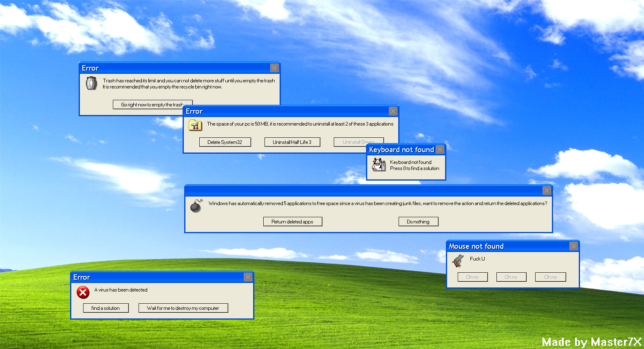Viewport: 644px width, 349px height.
Task: Close the Keyboard not found dialog
Action: [440, 150]
